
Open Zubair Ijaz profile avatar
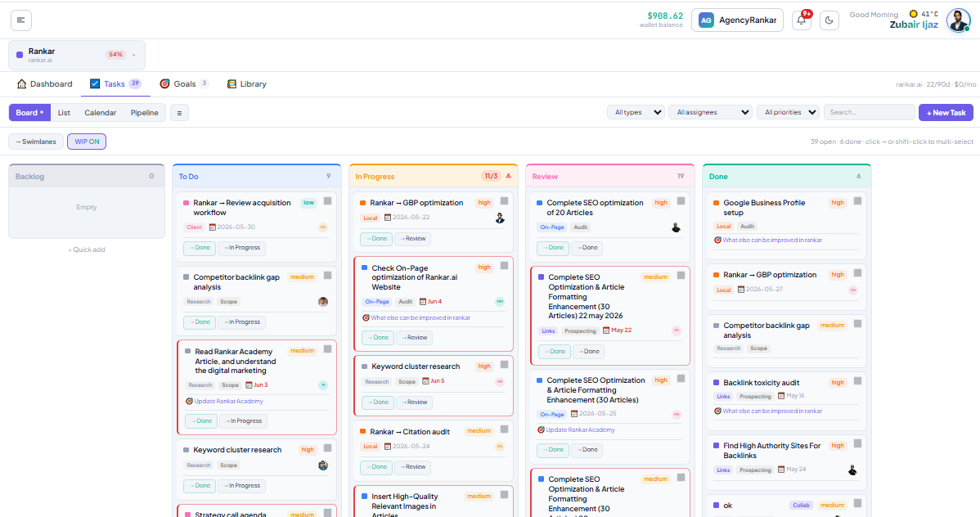click(x=958, y=20)
